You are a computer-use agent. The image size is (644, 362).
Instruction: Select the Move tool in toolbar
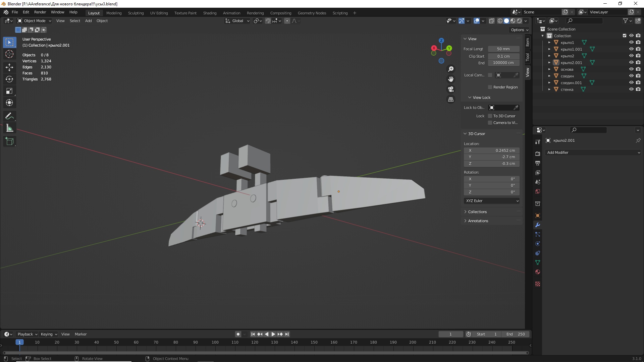[9, 67]
